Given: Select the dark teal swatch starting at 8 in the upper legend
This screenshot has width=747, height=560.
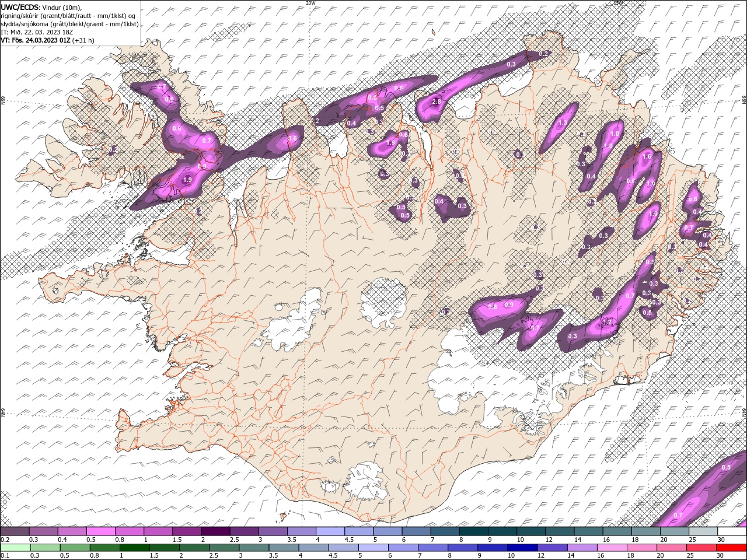Looking at the screenshot, I should [x=473, y=531].
